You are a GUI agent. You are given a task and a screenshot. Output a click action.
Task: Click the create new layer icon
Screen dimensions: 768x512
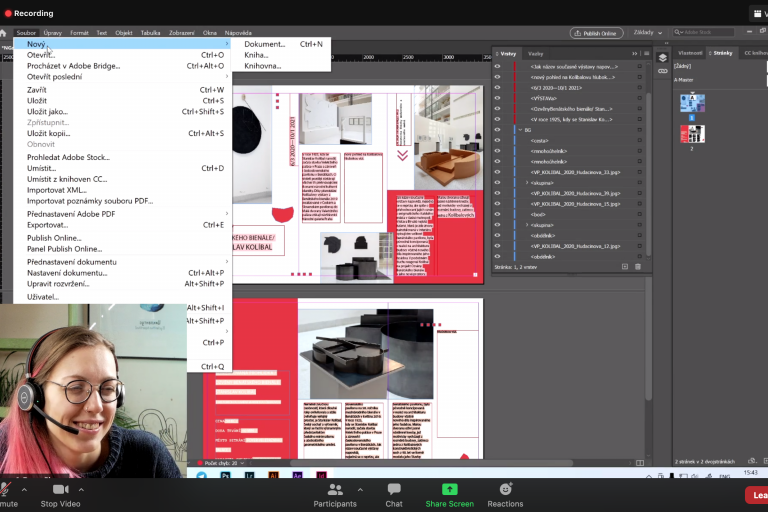[x=625, y=266]
